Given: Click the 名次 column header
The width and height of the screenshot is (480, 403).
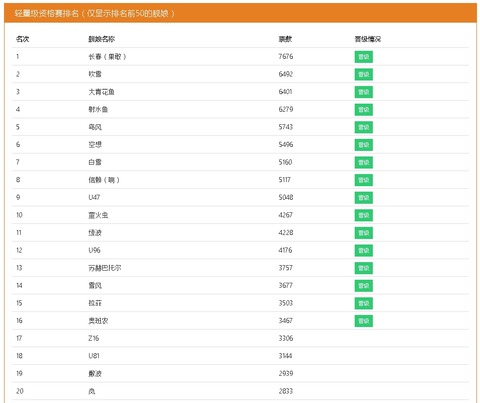Looking at the screenshot, I should point(22,39).
